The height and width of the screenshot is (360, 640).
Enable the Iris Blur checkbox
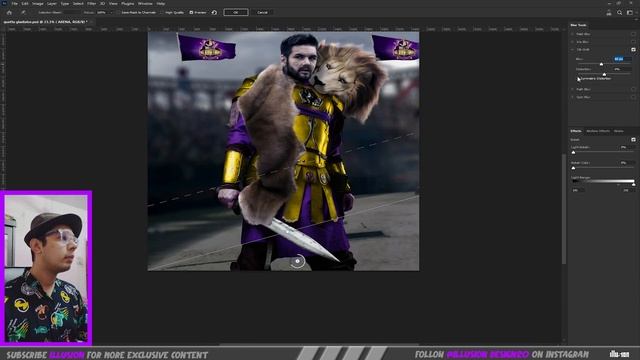point(633,42)
